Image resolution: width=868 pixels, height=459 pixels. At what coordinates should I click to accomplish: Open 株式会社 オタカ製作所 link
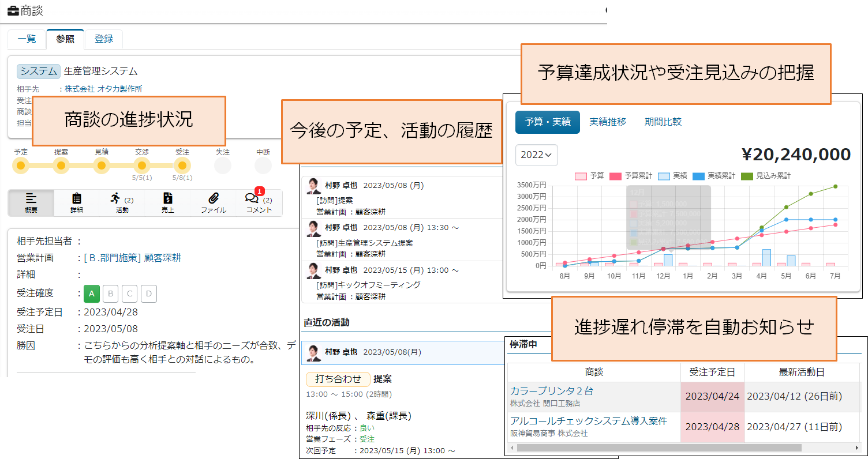[103, 89]
